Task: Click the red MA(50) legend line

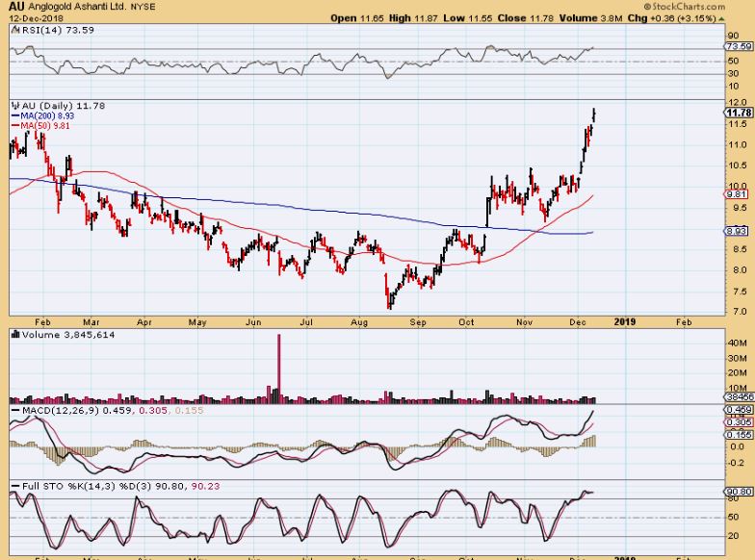Action: (x=15, y=125)
